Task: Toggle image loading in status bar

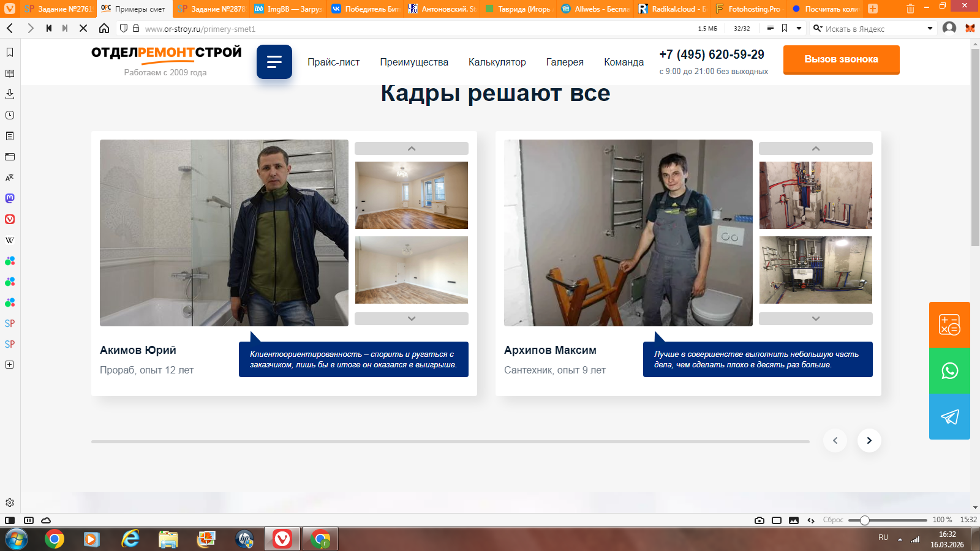Action: click(794, 520)
